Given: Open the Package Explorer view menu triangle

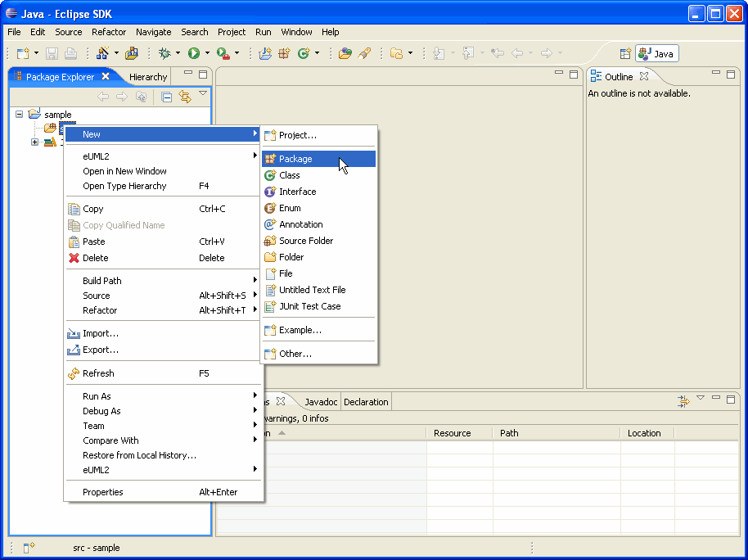Looking at the screenshot, I should 203,93.
